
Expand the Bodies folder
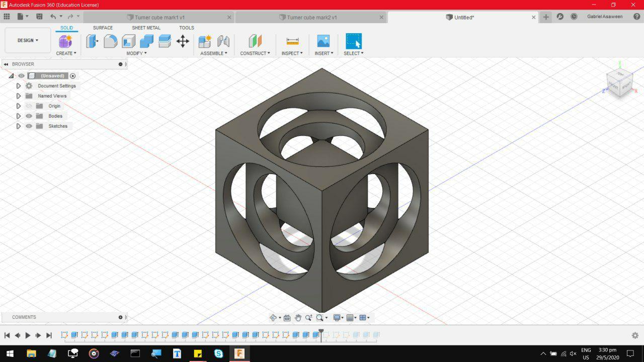(19, 116)
